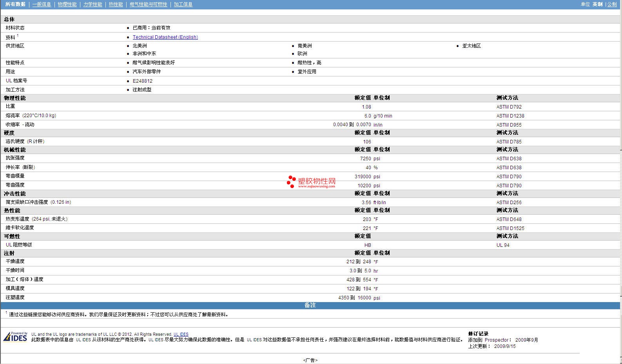Click the UL link in UL 阻燃等级
The image size is (622, 364).
pos(9,245)
